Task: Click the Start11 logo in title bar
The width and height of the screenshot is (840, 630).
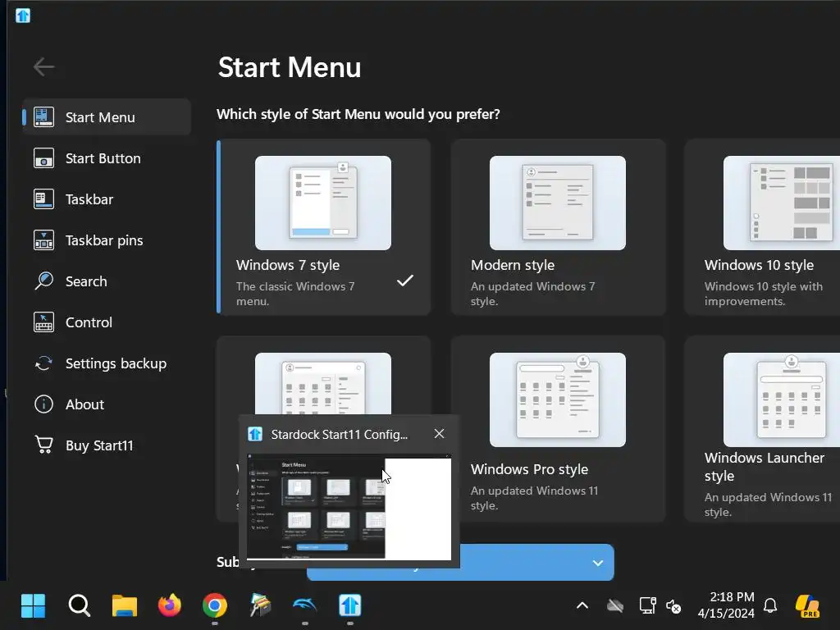Action: point(23,16)
